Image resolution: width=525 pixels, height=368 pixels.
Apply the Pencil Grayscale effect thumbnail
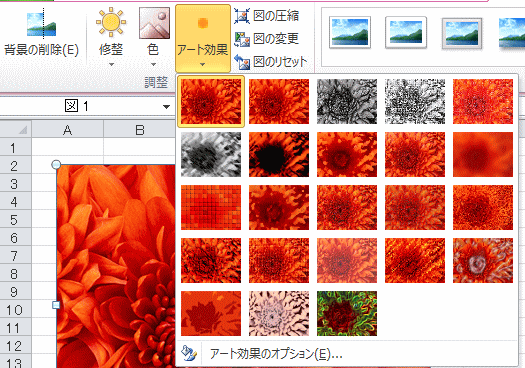(347, 101)
